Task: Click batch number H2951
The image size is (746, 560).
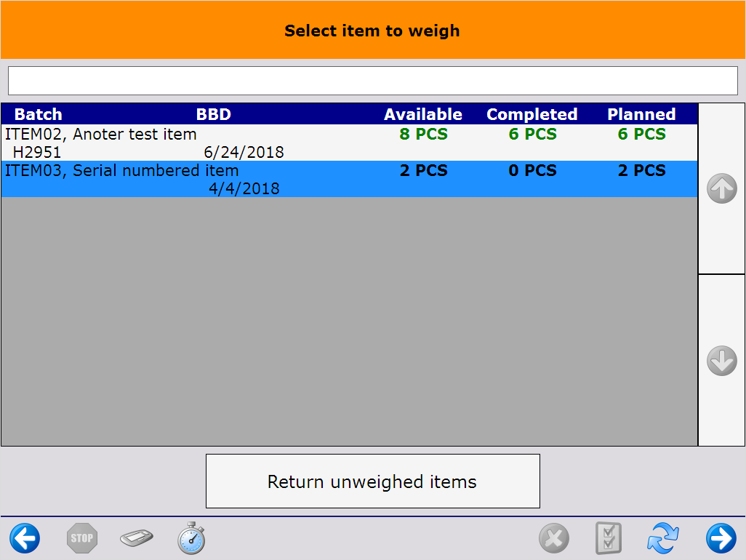Action: click(x=37, y=153)
